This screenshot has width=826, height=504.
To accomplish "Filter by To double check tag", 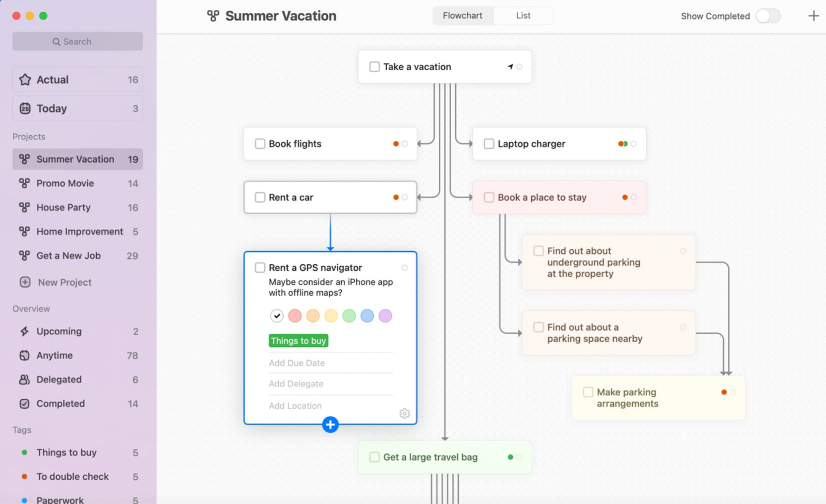I will pyautogui.click(x=77, y=477).
